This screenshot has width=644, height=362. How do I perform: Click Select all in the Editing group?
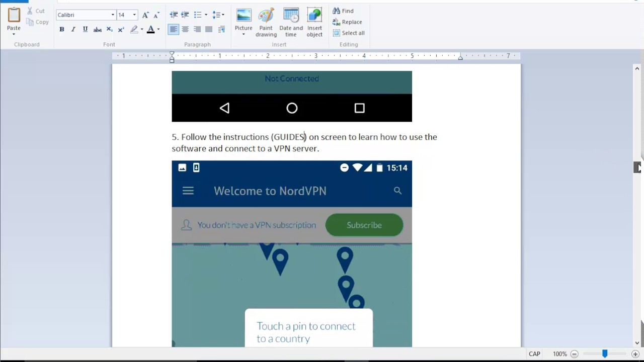349,33
